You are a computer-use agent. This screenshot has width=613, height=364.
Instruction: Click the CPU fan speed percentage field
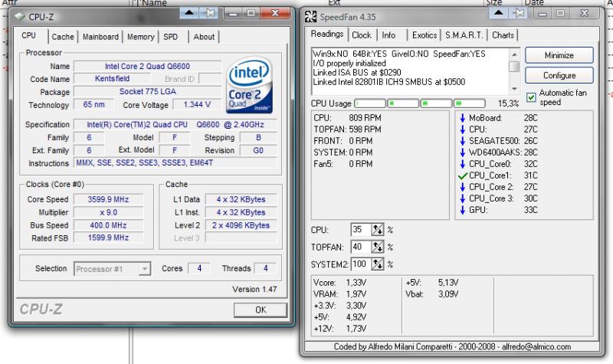point(360,229)
